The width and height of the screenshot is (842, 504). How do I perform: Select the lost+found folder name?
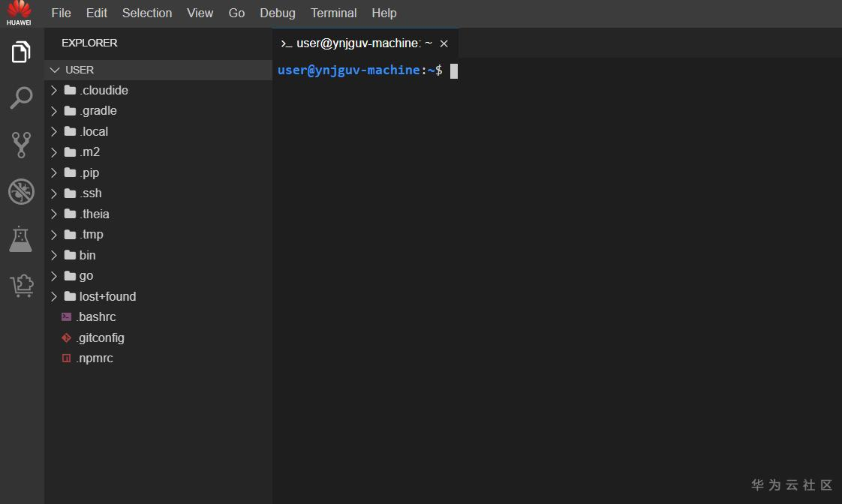(107, 296)
